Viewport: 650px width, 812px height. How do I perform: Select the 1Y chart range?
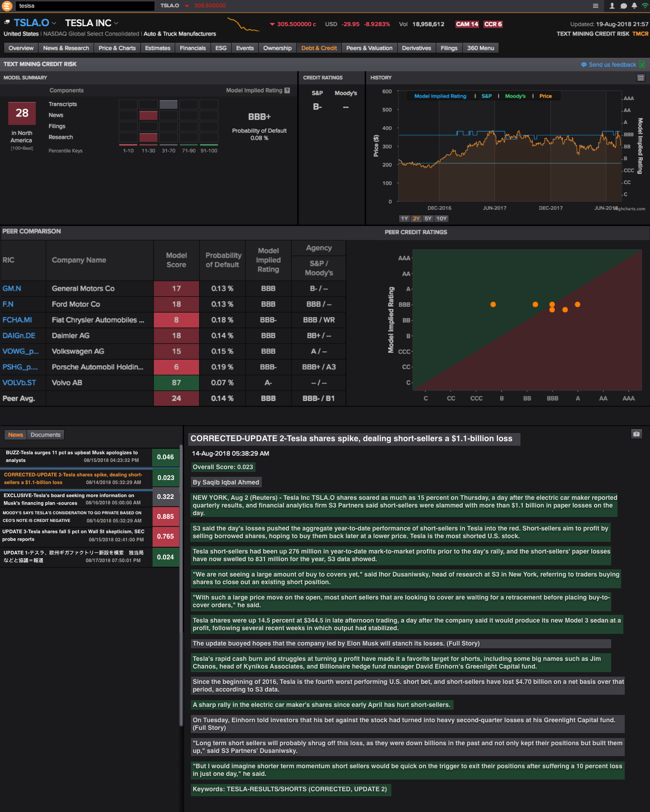click(404, 218)
